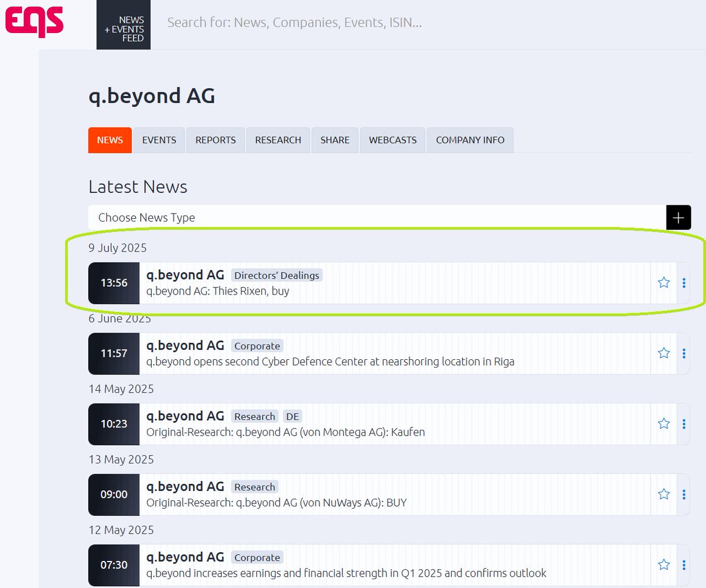Viewport: 706px width, 588px height.
Task: Open Montega AG Kaufen research headline
Action: coord(285,432)
